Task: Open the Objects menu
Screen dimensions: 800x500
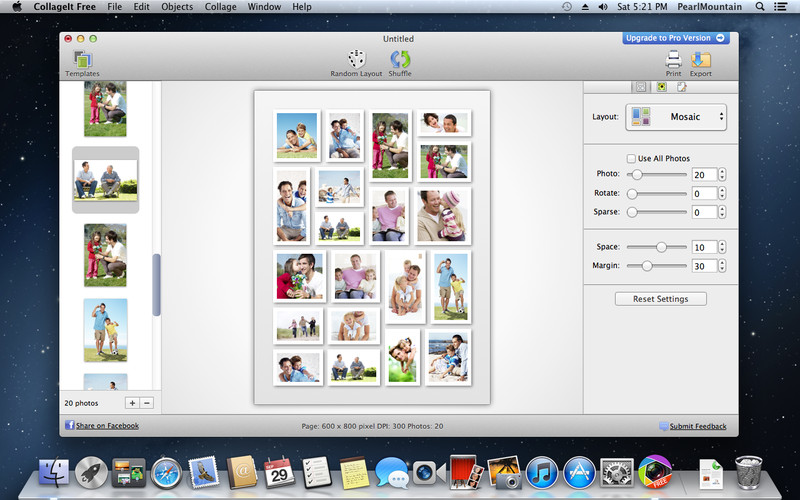Action: coord(177,7)
